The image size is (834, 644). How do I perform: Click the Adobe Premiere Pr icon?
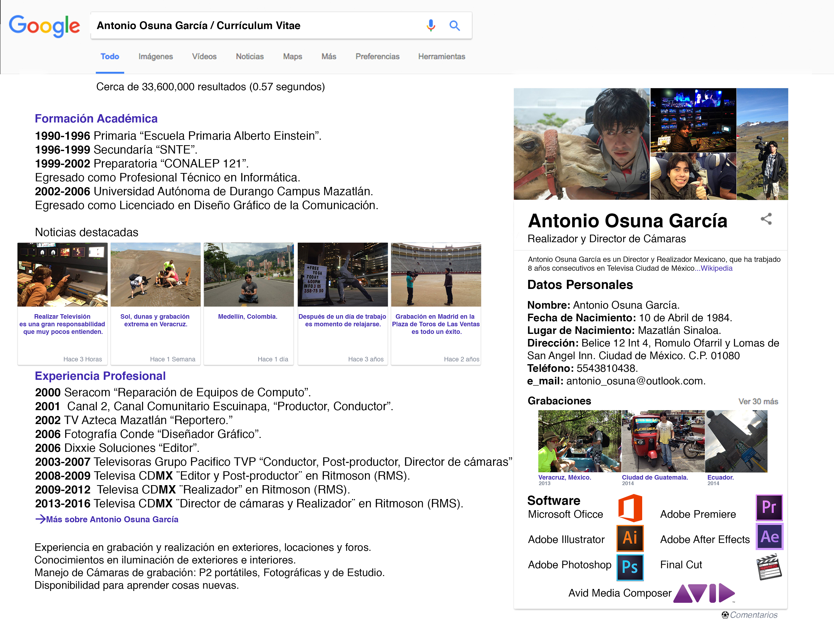(x=769, y=507)
